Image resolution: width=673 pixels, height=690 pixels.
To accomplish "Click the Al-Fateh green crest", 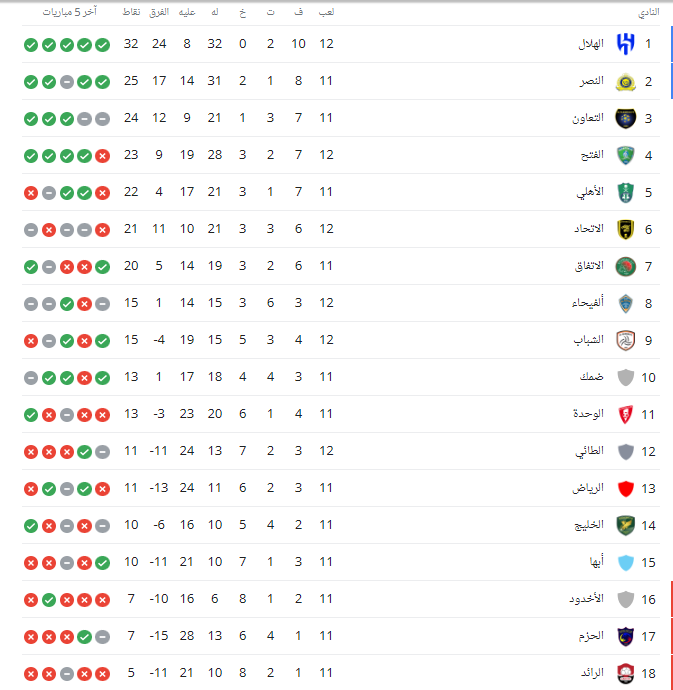I will [625, 155].
